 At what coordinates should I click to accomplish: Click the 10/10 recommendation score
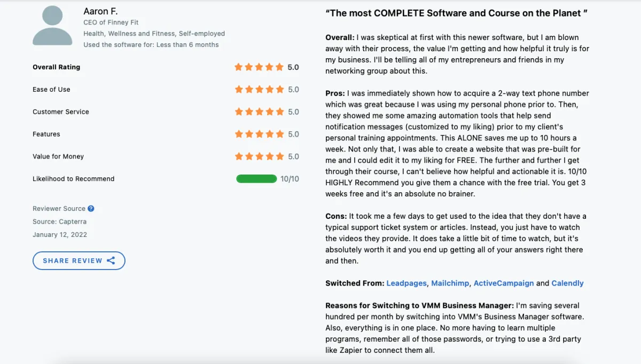click(290, 179)
